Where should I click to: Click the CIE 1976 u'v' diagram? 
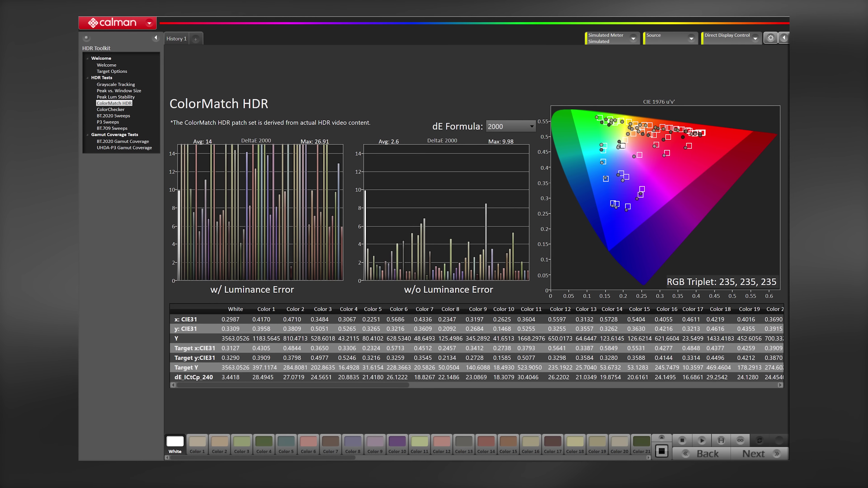pos(665,197)
